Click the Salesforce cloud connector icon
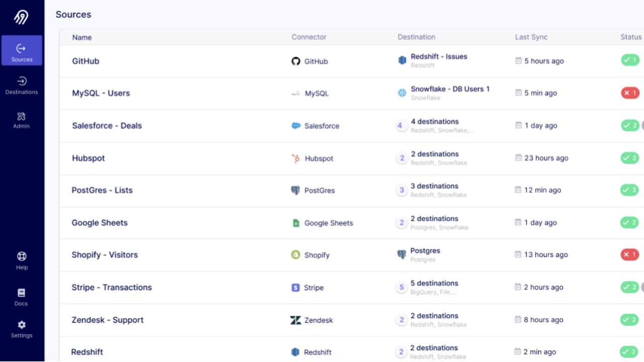The width and height of the screenshot is (644, 362). [296, 126]
